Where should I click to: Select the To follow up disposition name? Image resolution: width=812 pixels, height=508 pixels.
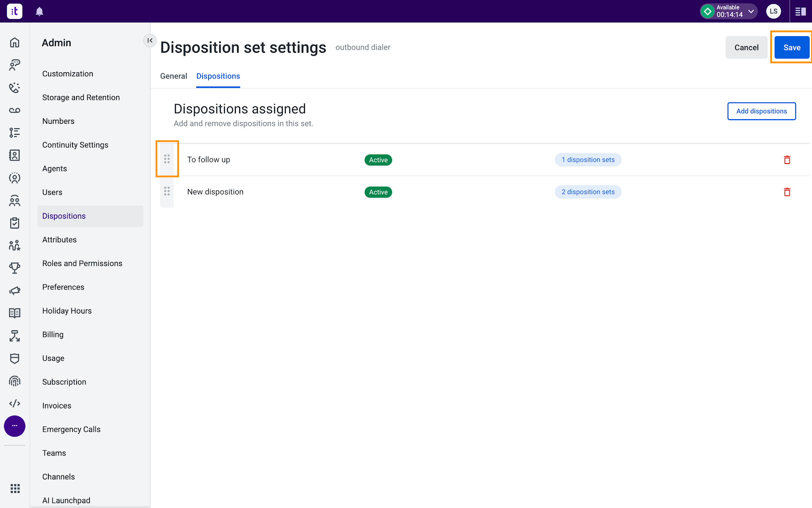[209, 160]
